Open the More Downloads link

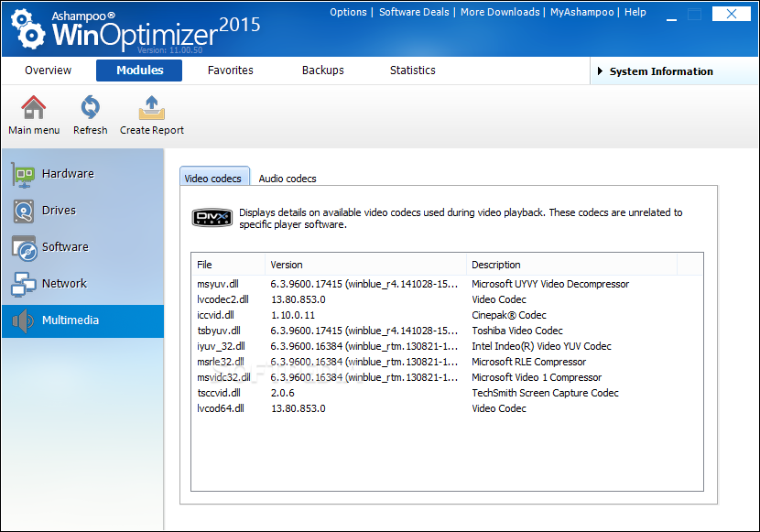click(500, 12)
